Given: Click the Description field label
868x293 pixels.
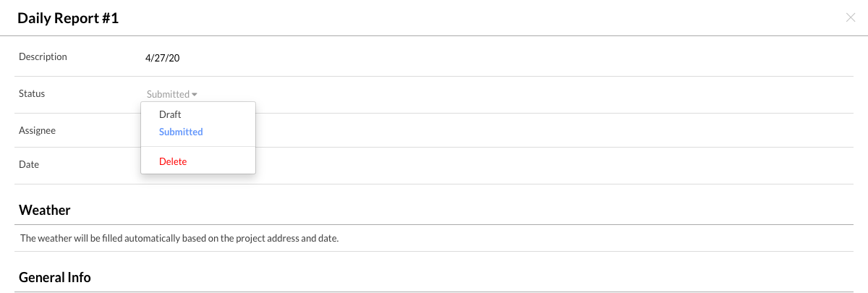Looking at the screenshot, I should coord(43,56).
